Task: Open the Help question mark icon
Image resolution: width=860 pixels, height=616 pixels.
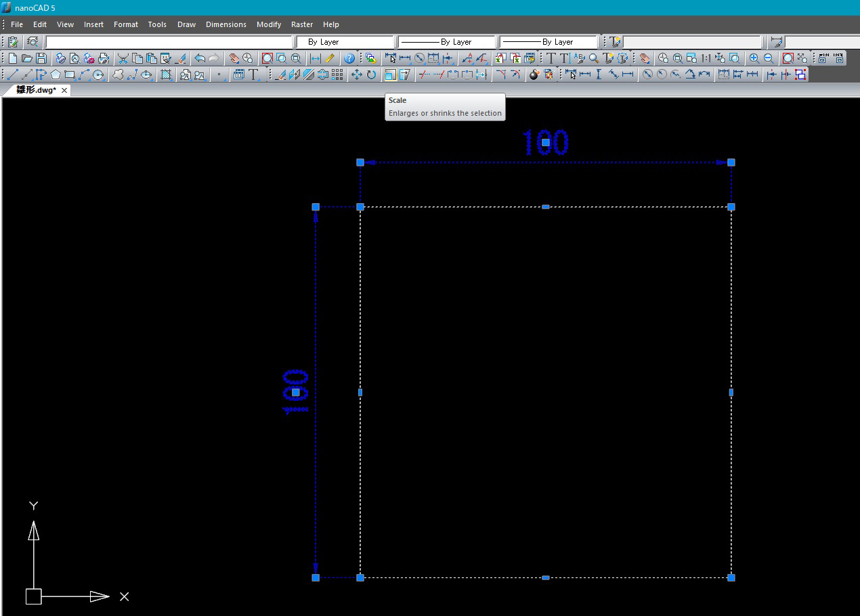Action: [x=349, y=58]
